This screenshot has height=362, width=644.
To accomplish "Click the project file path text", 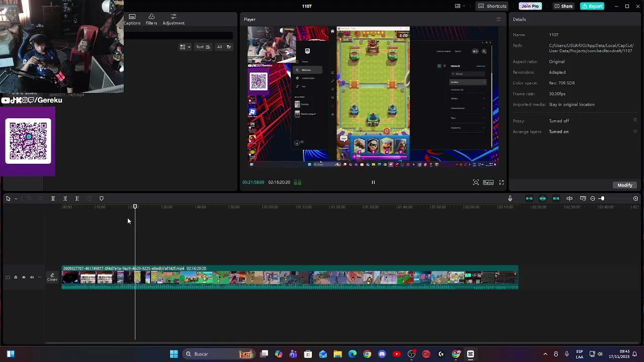I will tap(591, 48).
